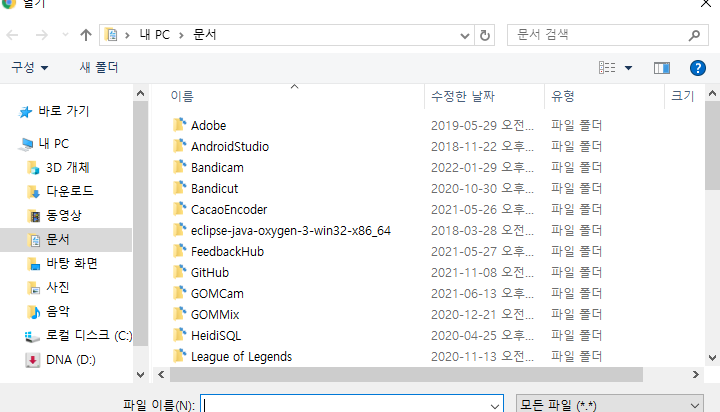720x412 pixels.
Task: Select the FeedbackHub folder icon
Action: click(180, 251)
